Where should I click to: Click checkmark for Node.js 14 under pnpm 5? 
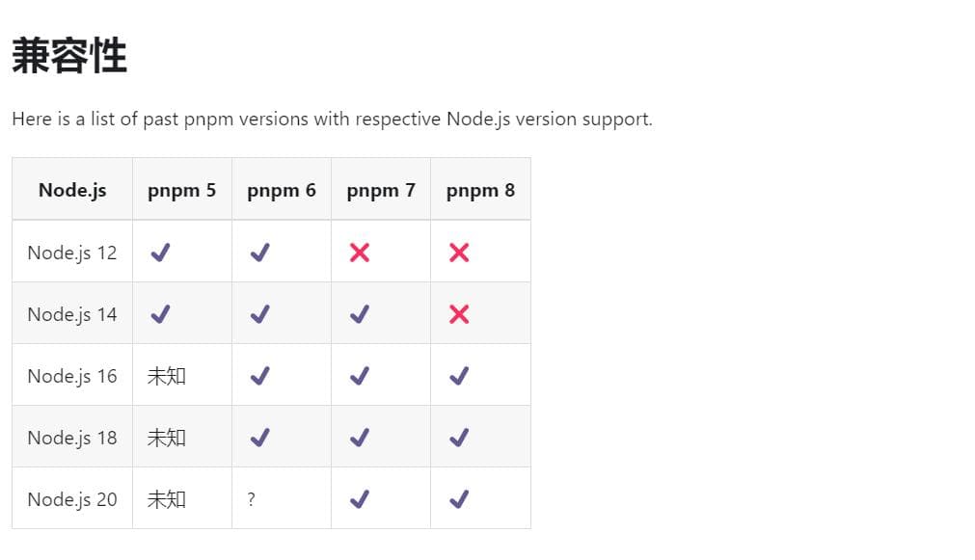(x=160, y=314)
